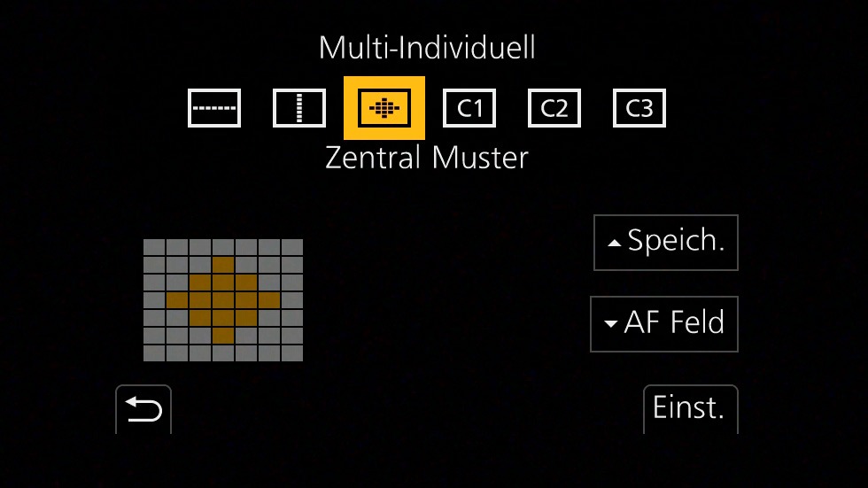The height and width of the screenshot is (488, 868).
Task: Choose the C1 custom pattern icon
Action: (469, 108)
